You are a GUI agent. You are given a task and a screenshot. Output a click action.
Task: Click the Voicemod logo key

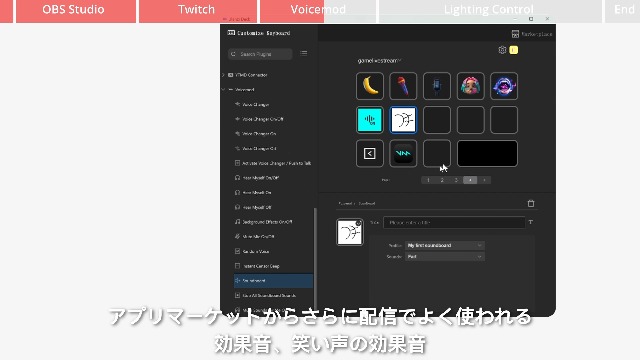click(x=403, y=153)
